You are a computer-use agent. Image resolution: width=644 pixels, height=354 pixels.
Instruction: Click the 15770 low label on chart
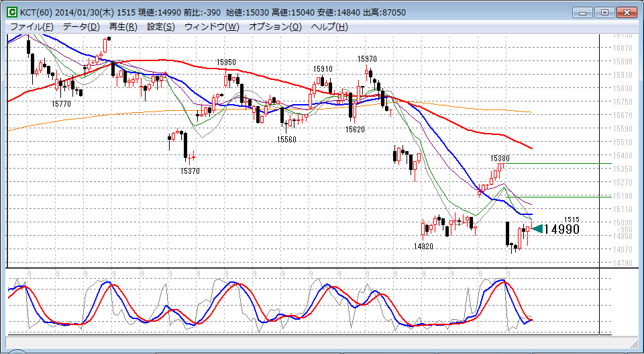coord(61,104)
